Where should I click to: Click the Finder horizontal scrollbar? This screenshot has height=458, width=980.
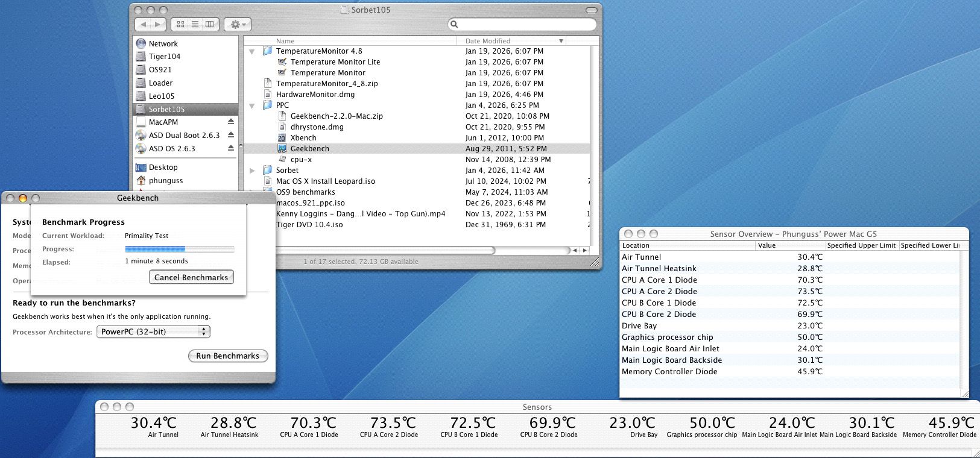(x=386, y=250)
